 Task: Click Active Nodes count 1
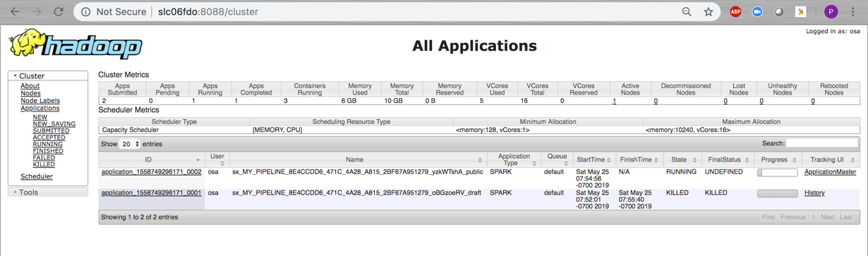614,101
